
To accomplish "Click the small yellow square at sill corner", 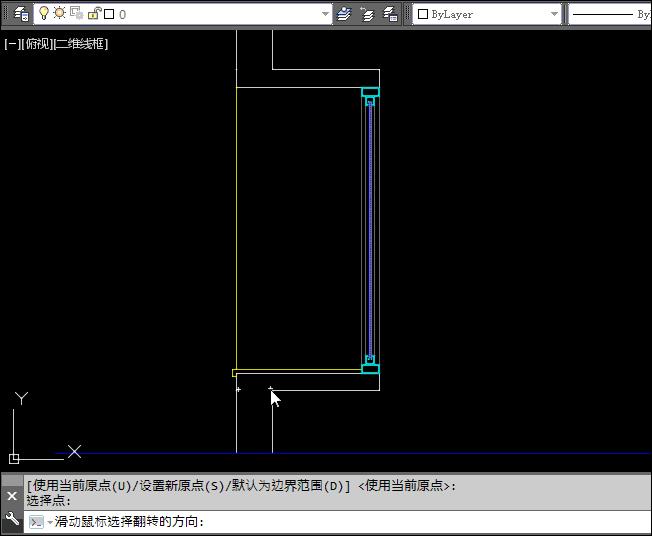I will 234,373.
